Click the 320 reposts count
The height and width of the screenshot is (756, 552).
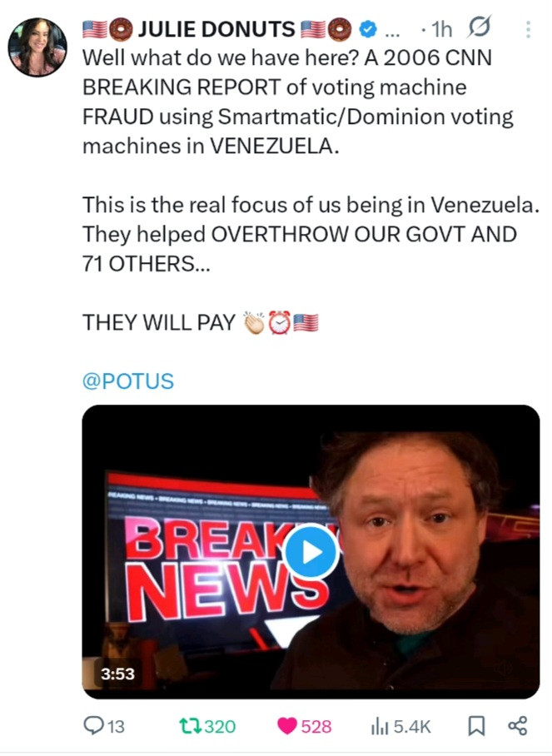pos(220,726)
